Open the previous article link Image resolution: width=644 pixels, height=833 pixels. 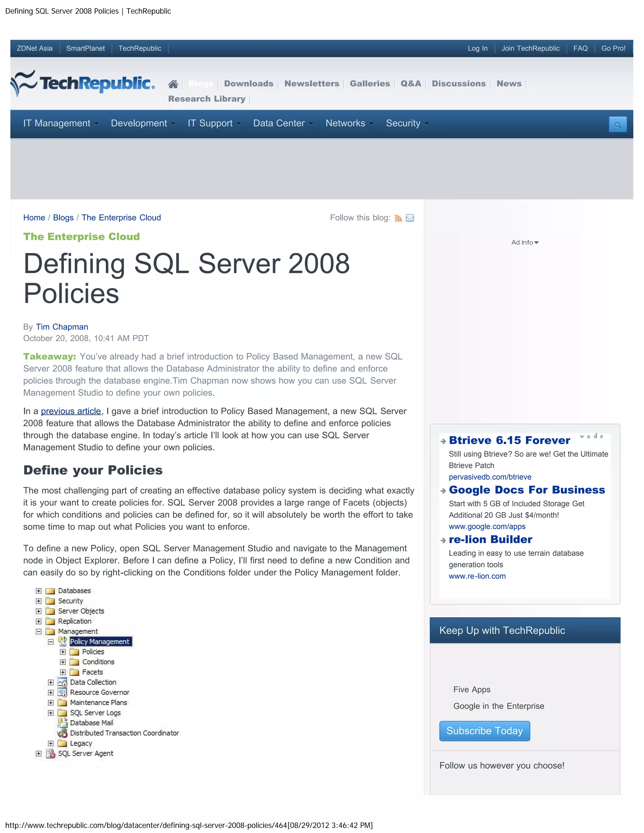71,411
